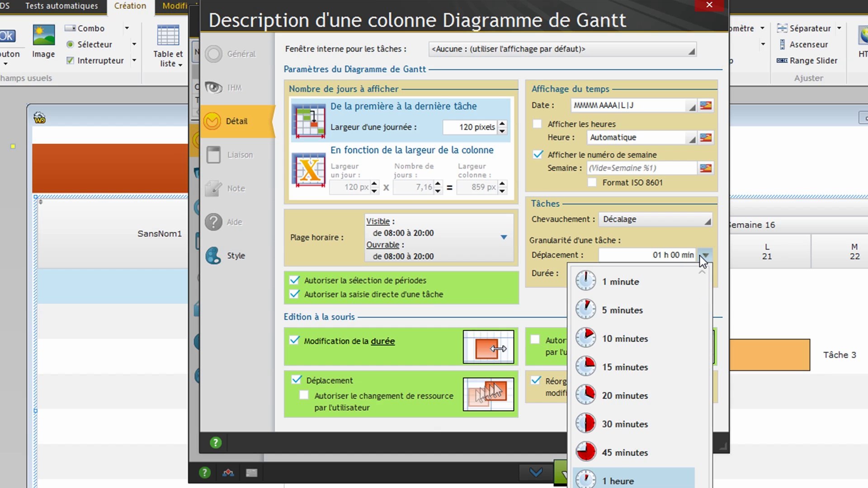Switch to the Création ribbon tab
Image resolution: width=868 pixels, height=488 pixels.
point(130,6)
